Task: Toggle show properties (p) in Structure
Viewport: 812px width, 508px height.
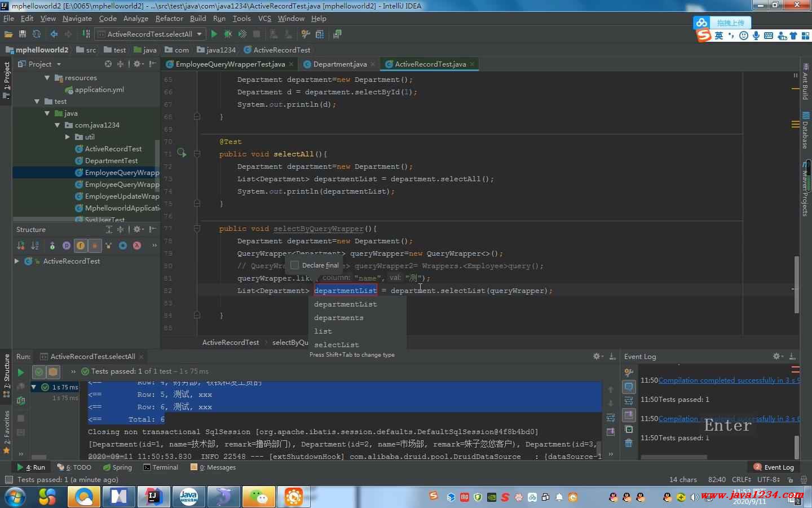Action: click(66, 246)
